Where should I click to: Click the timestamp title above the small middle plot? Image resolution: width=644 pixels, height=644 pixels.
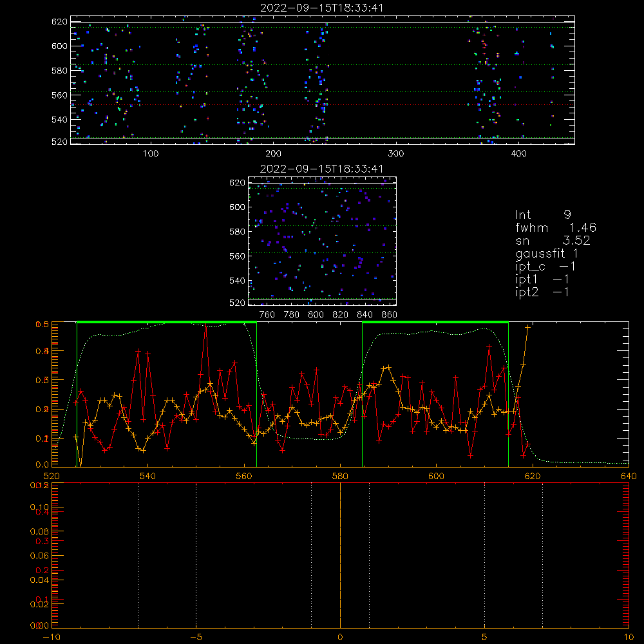point(322,169)
